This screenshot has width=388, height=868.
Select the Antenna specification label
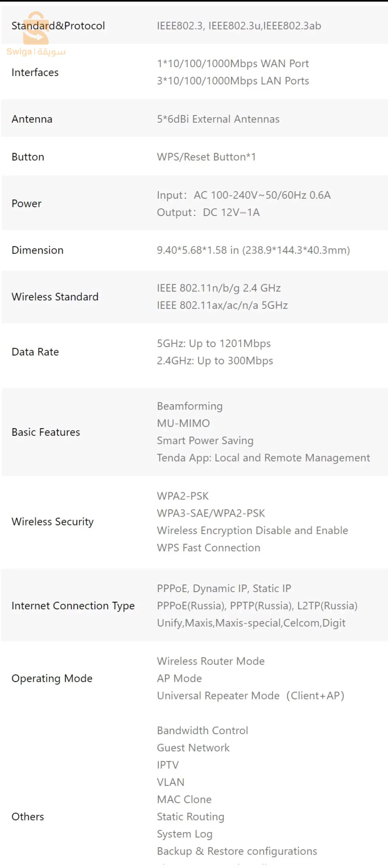(32, 119)
